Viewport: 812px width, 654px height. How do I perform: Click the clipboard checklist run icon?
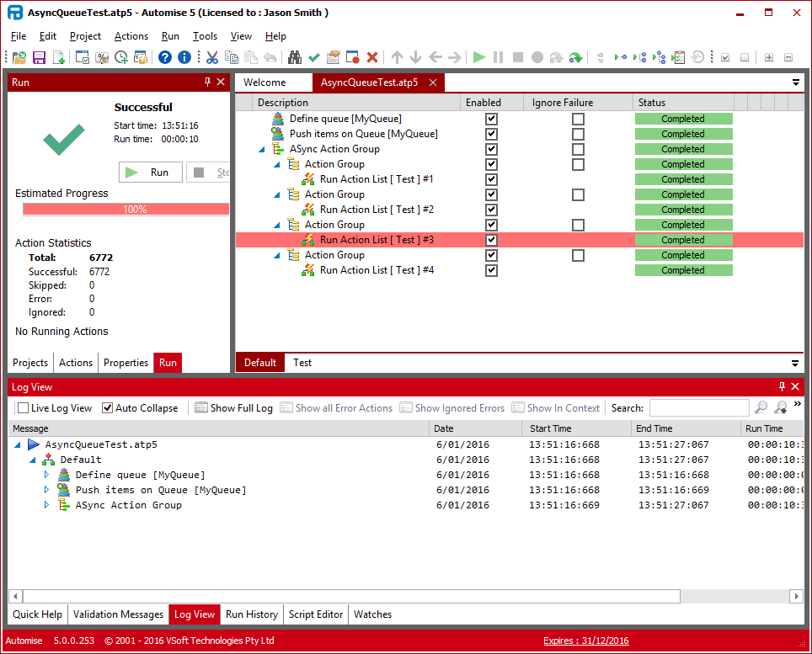click(x=678, y=57)
